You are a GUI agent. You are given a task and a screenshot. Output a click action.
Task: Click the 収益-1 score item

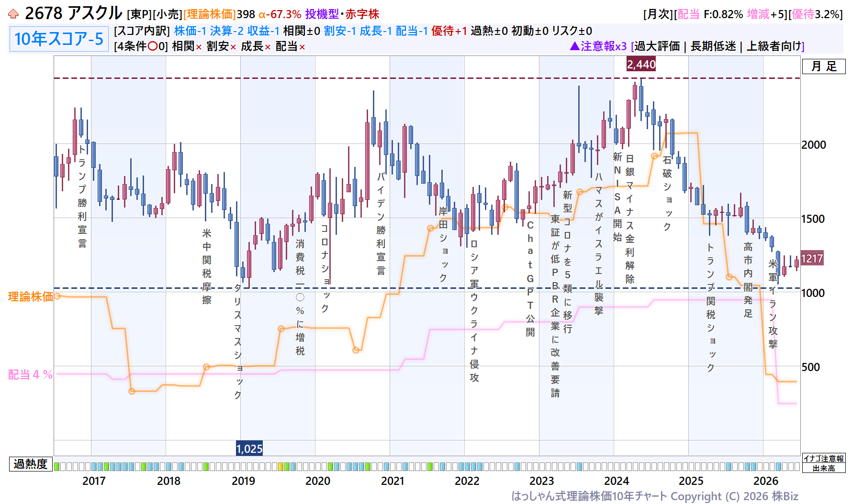click(263, 31)
